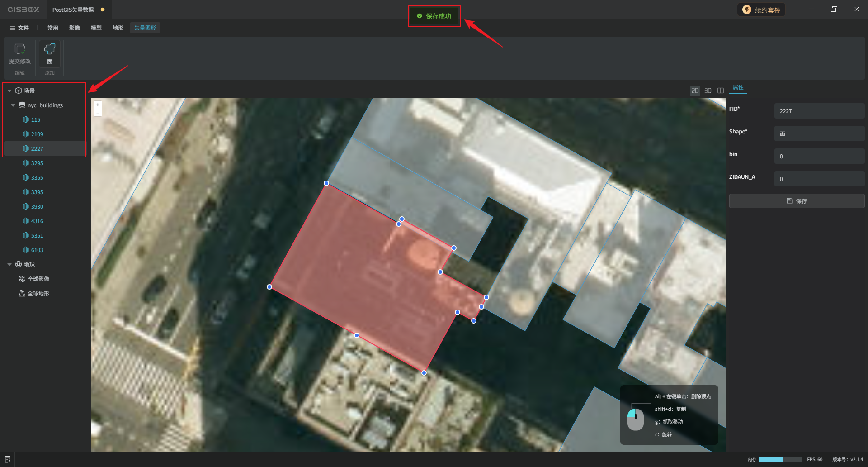
Task: Click the log icon in status bar
Action: point(8,459)
